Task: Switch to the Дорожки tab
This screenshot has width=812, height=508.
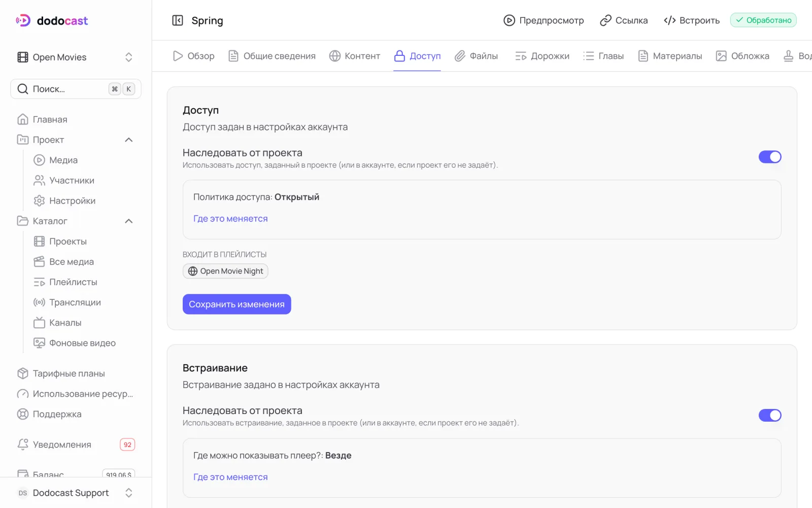Action: 542,56
